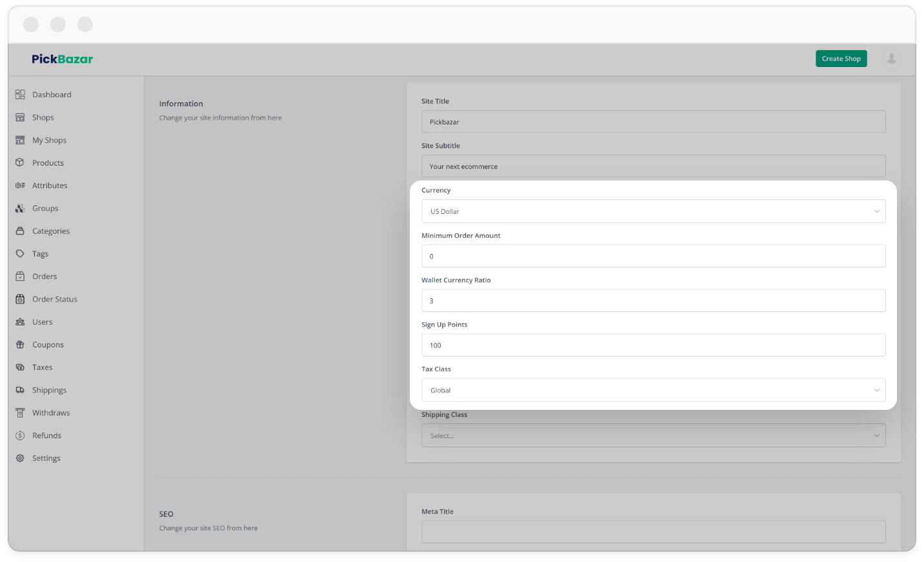Select the Tags icon
The width and height of the screenshot is (924, 562).
[20, 253]
